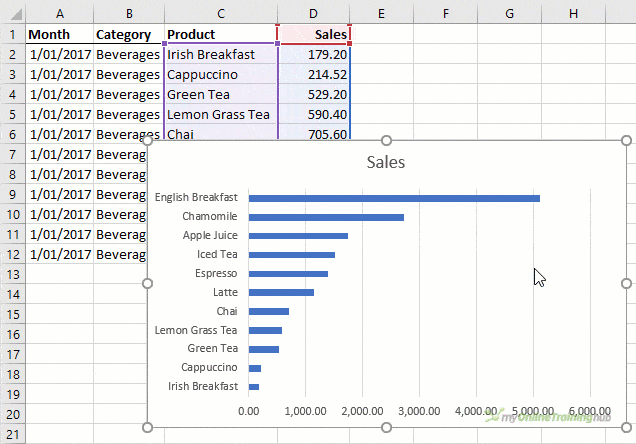Click the chart's left-middle resize handle
Image resolution: width=636 pixels, height=444 pixels.
pyautogui.click(x=148, y=283)
